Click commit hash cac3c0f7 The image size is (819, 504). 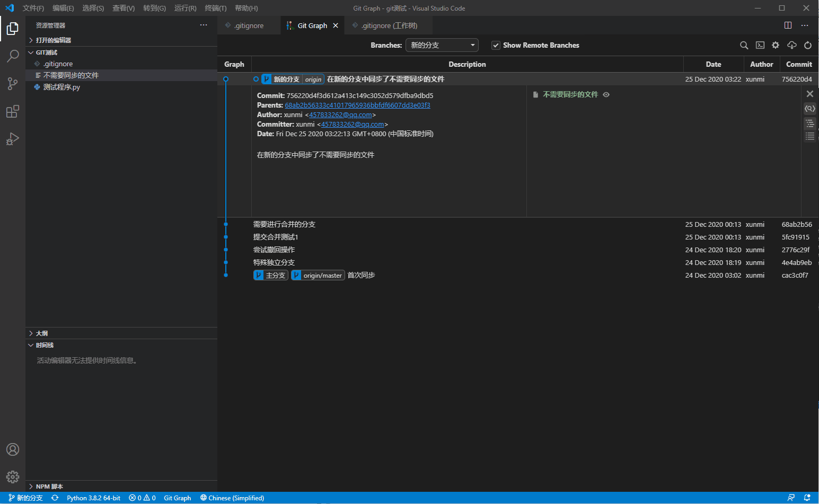coord(795,276)
